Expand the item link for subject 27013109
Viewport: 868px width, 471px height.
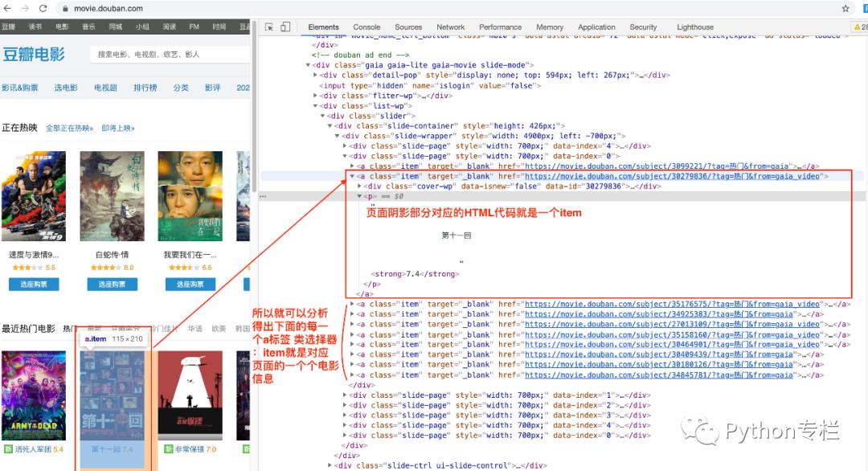352,325
